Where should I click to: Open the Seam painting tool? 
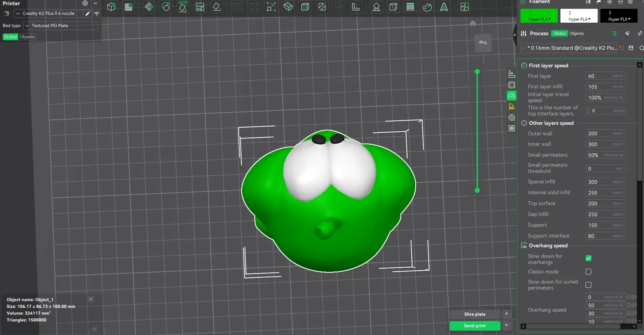coord(393,7)
